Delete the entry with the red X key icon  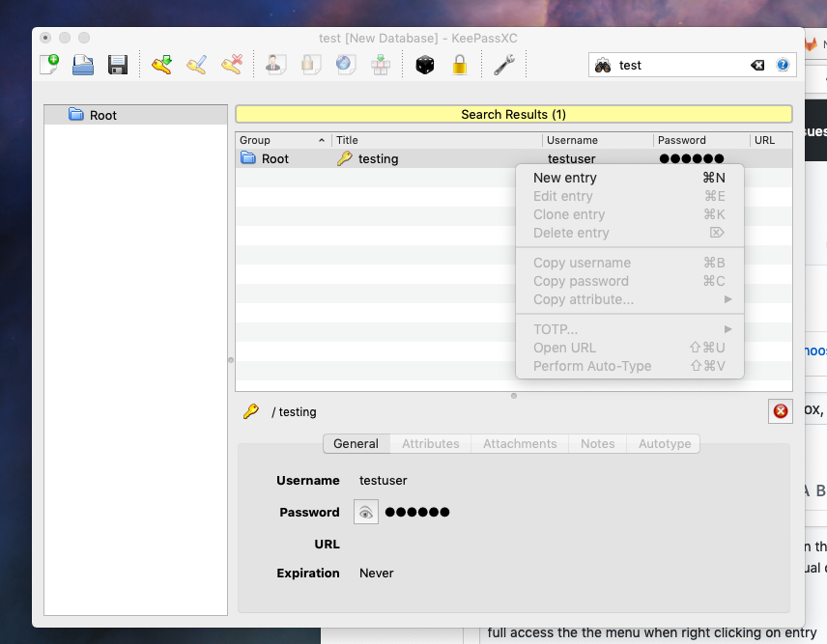pos(231,65)
